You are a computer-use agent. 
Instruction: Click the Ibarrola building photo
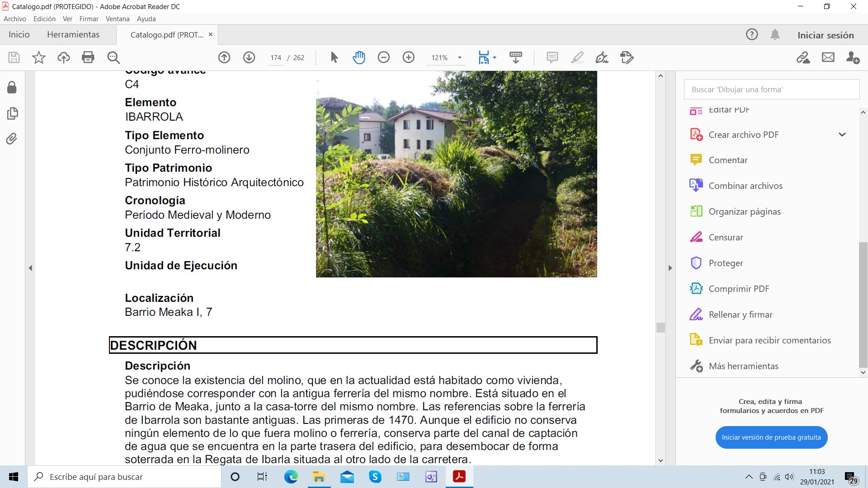pyautogui.click(x=456, y=174)
